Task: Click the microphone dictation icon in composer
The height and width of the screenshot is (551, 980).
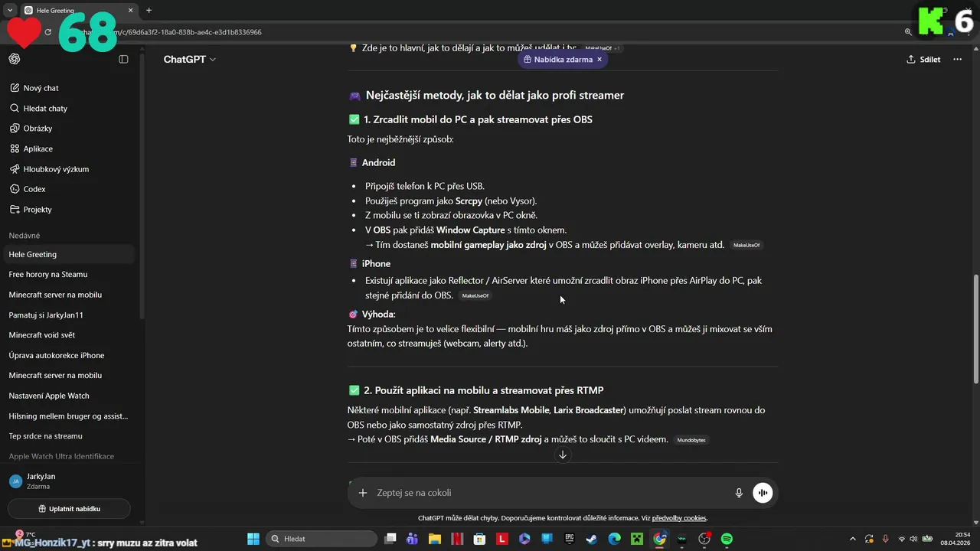Action: coord(739,493)
